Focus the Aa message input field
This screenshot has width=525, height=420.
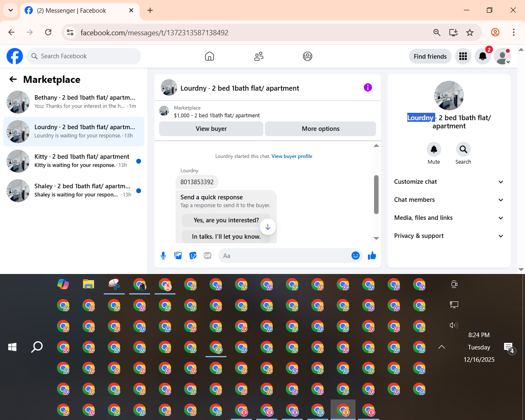coord(285,256)
